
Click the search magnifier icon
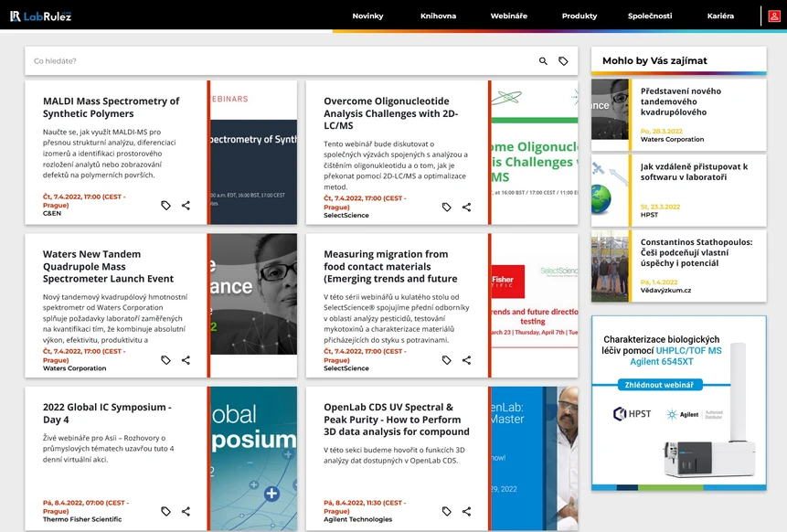point(543,60)
